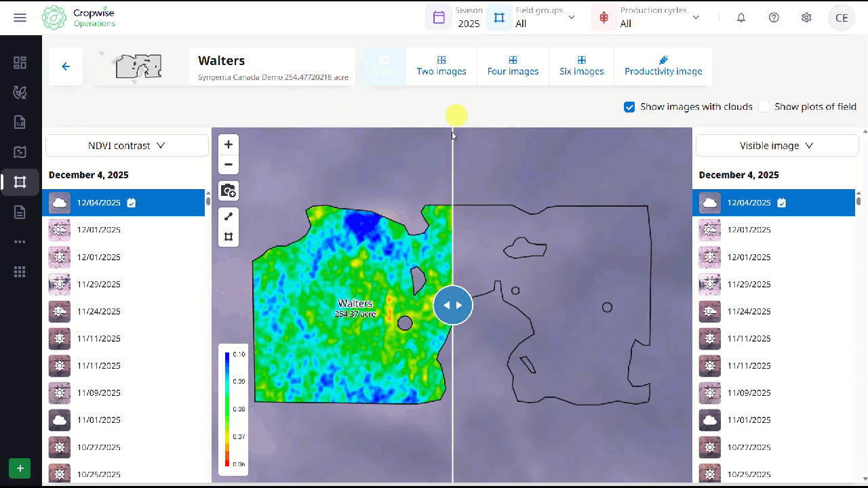Expand the Field groups dropdown
The height and width of the screenshot is (488, 868).
pos(572,18)
